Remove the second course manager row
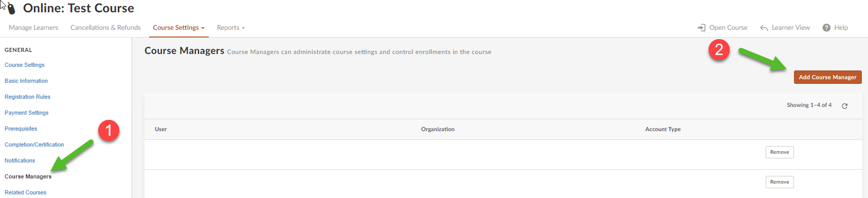 coord(780,182)
